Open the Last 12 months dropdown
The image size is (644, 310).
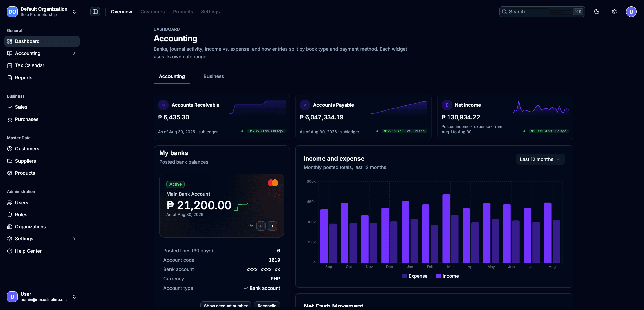(x=540, y=159)
